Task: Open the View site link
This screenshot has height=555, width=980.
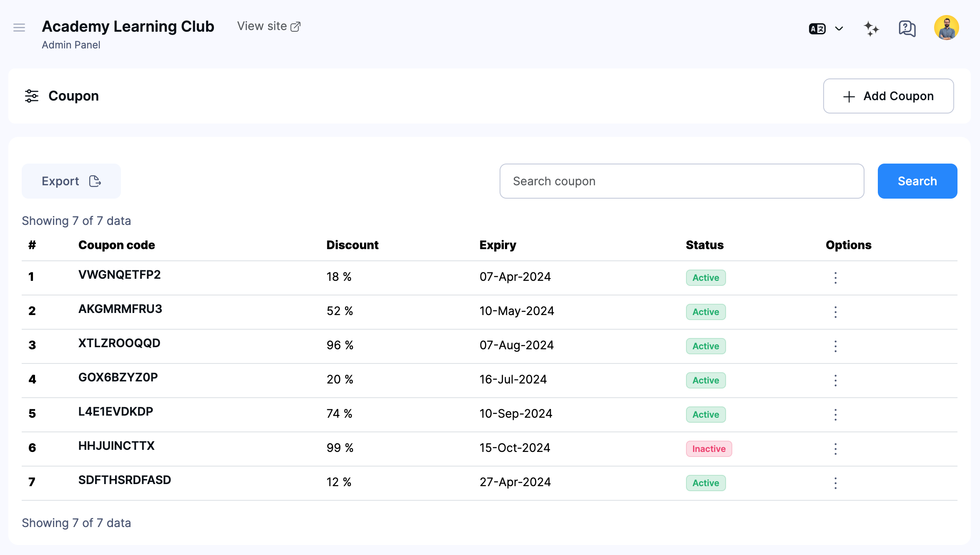Action: 263,25
